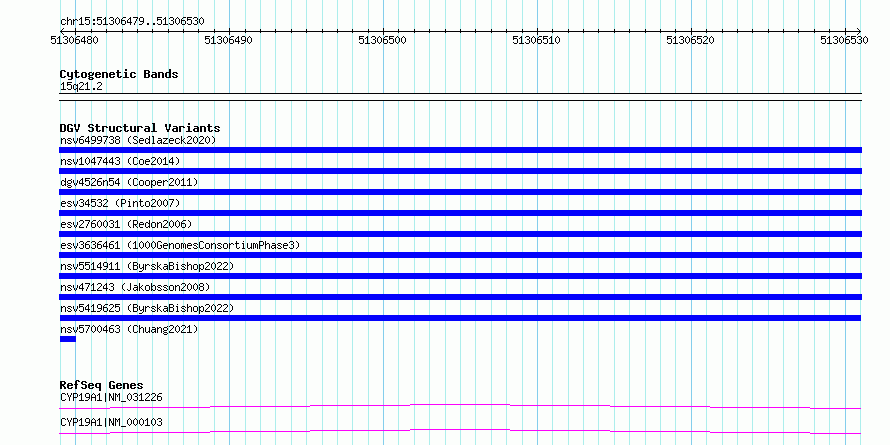
Task: Click the magenta NM_000103 transcript line
Action: pyautogui.click(x=460, y=431)
